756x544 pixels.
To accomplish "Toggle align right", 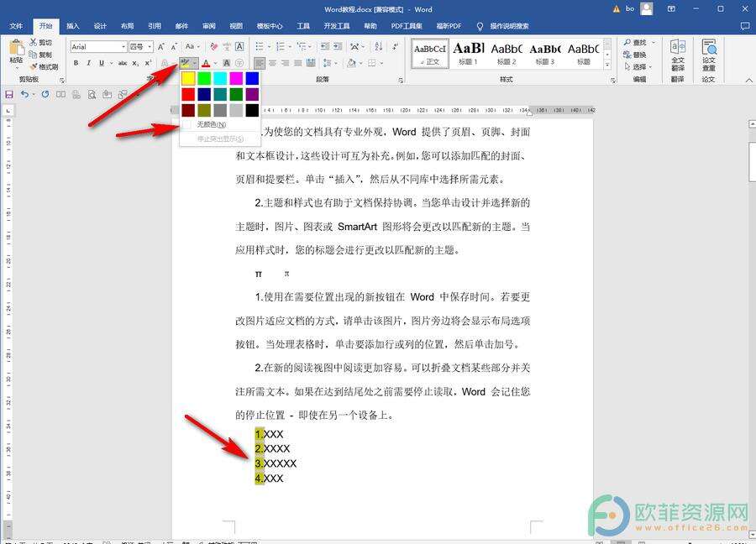I will (x=286, y=63).
